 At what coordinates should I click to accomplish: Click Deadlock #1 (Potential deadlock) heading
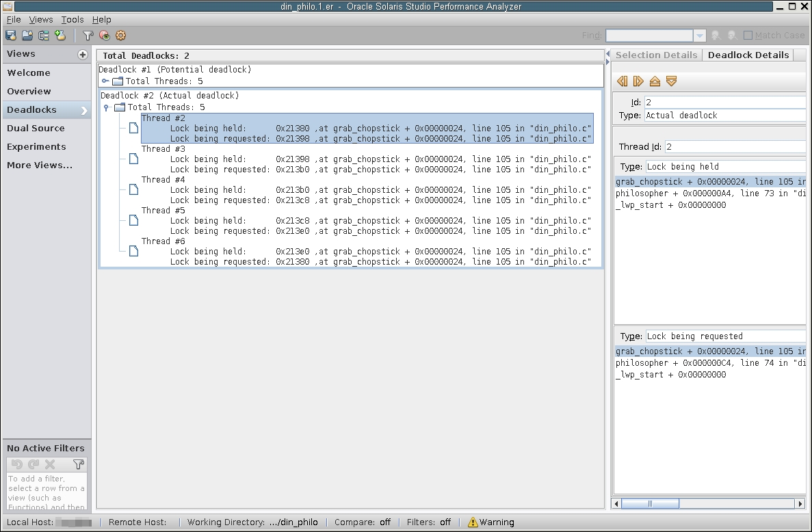pos(175,69)
